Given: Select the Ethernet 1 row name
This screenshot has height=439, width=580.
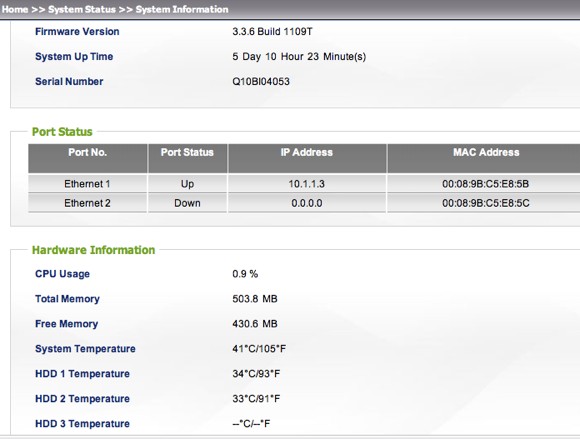Looking at the screenshot, I should [x=87, y=184].
